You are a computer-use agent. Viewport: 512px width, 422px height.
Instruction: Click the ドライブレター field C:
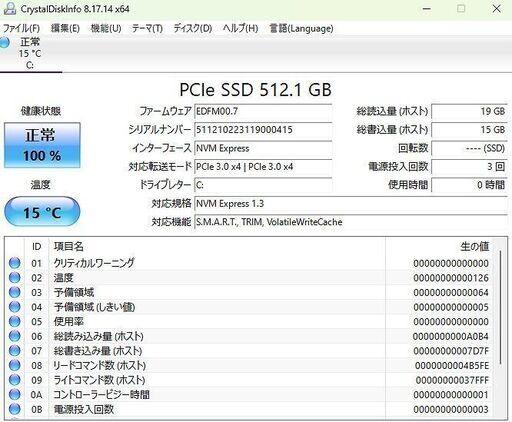click(x=263, y=185)
